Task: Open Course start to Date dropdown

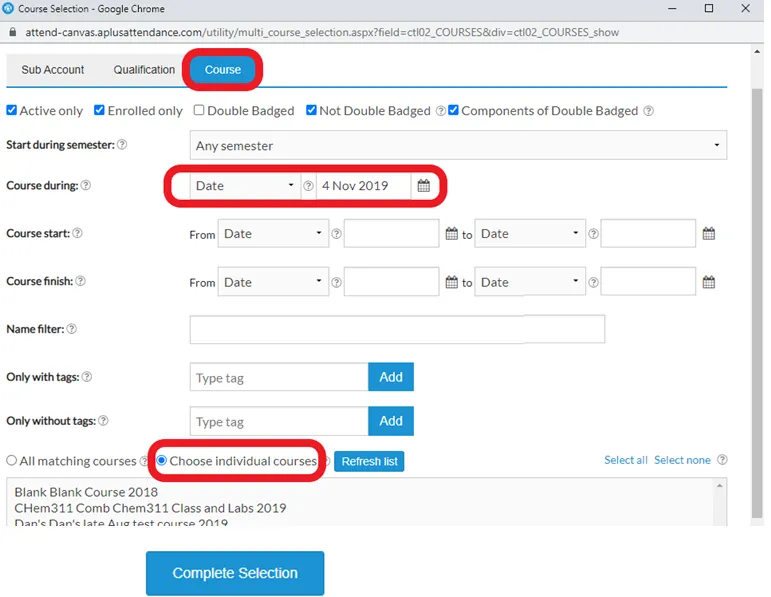Action: [530, 233]
